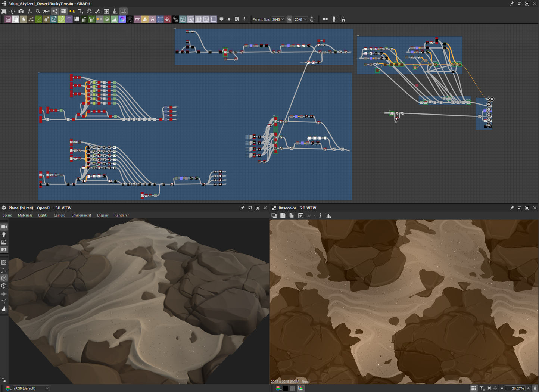The image size is (539, 392).
Task: Toggle tiling grid in the 2D view
Action: click(x=474, y=388)
